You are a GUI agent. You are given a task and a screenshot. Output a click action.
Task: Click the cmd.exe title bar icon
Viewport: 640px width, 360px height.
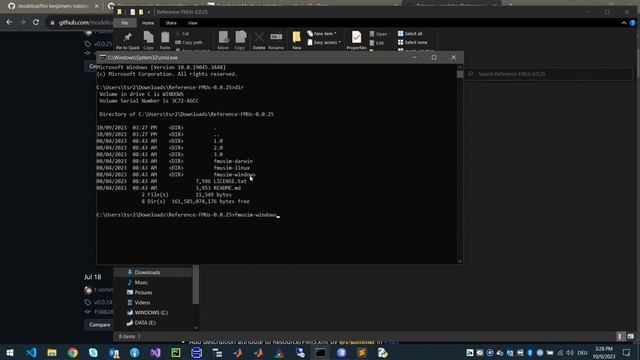pyautogui.click(x=103, y=58)
